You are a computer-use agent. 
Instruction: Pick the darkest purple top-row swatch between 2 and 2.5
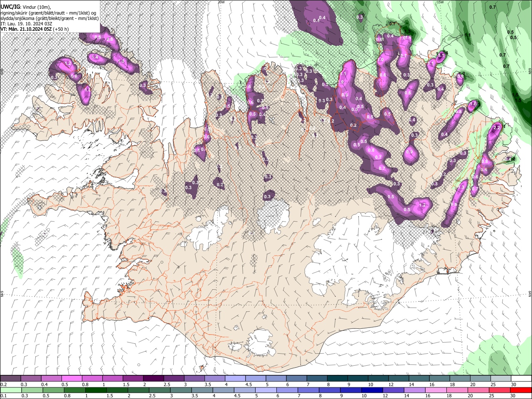pyautogui.click(x=153, y=379)
